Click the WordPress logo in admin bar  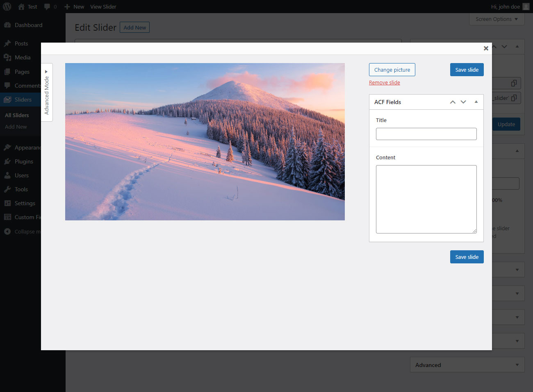tap(7, 7)
